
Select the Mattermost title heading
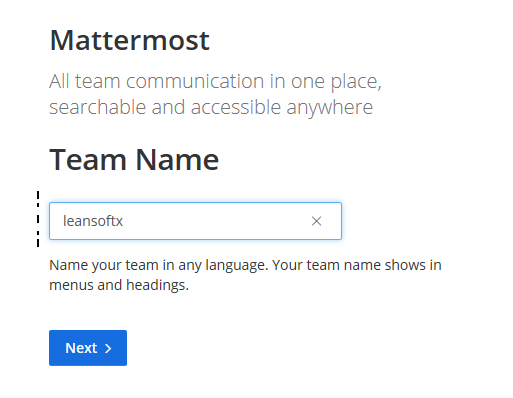[x=130, y=40]
